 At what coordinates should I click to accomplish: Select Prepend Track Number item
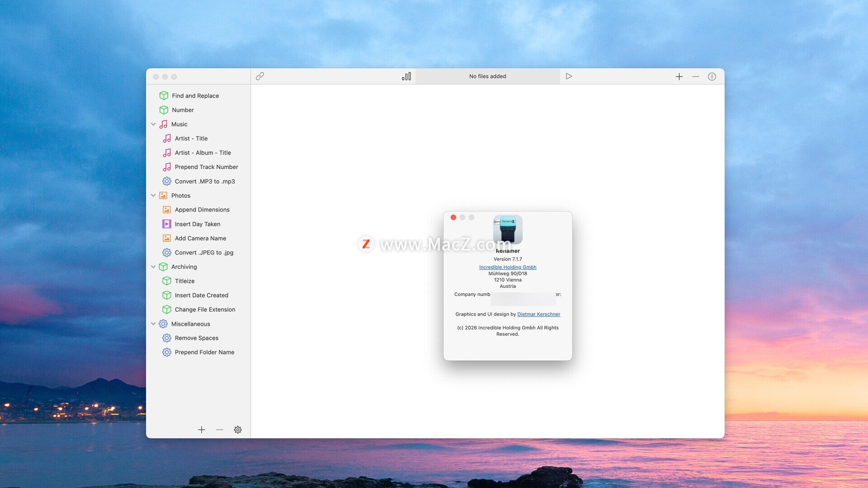click(x=206, y=167)
